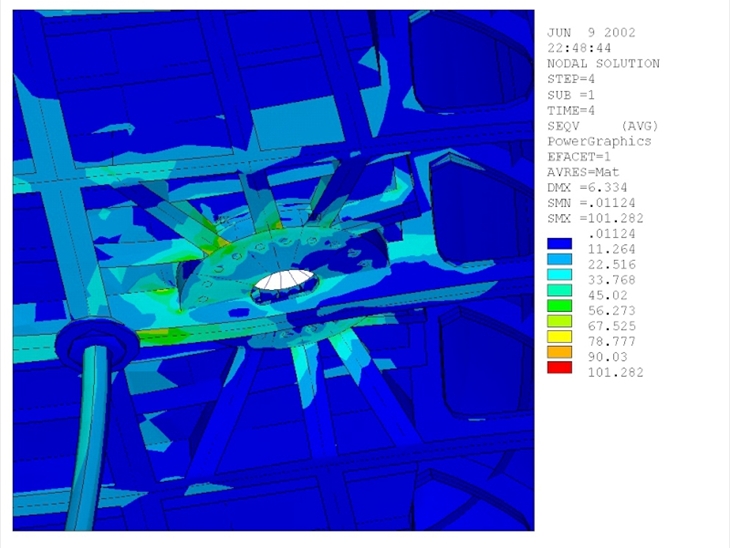Click the legend value '45.02'
Screen dimensions: 730x548
pos(607,295)
